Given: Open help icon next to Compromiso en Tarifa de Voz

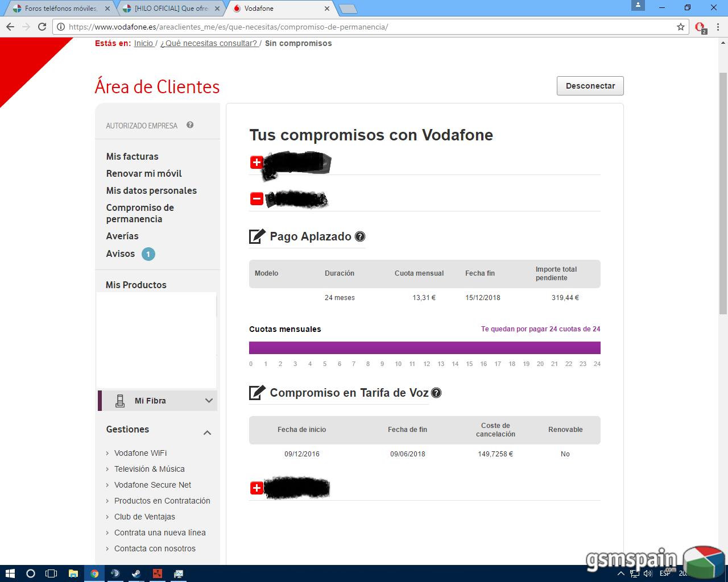Looking at the screenshot, I should [x=436, y=393].
